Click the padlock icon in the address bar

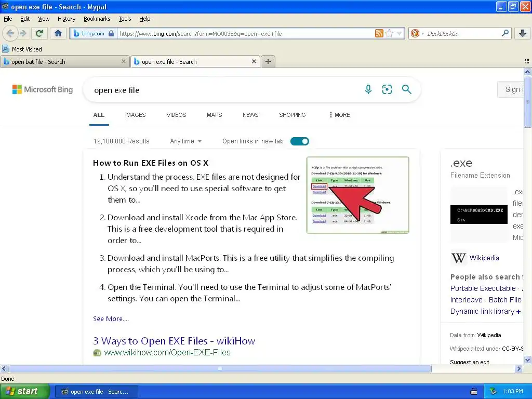[x=111, y=34]
